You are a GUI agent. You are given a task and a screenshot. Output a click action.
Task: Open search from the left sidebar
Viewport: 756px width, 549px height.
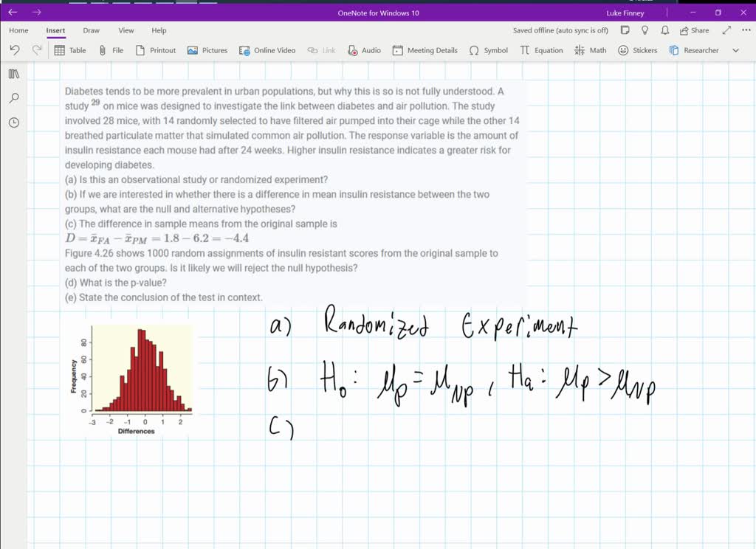point(13,98)
